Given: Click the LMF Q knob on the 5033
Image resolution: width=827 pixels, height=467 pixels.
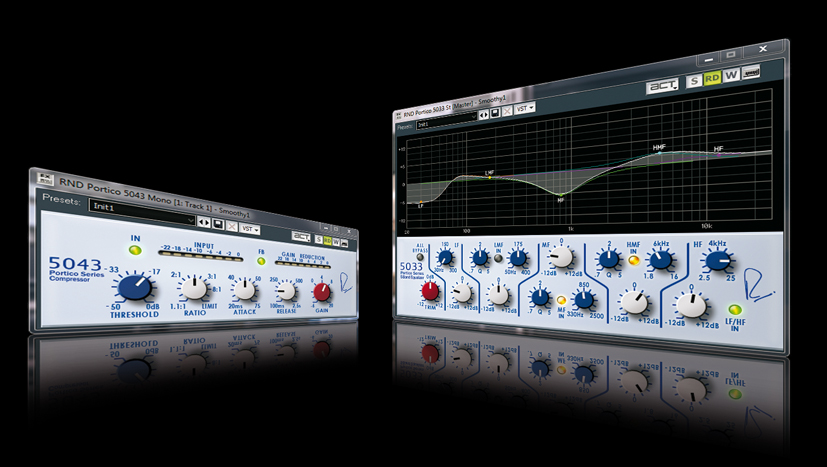Looking at the screenshot, I should (479, 258).
